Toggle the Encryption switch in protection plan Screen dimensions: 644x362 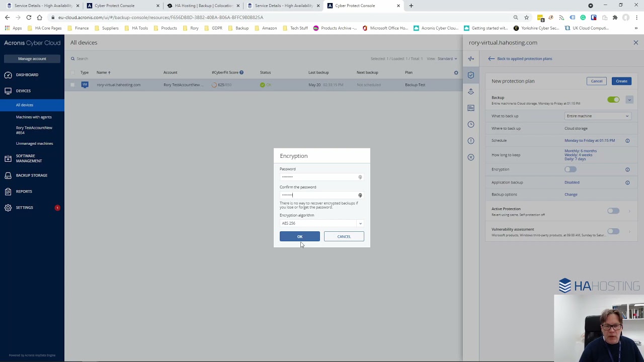[570, 169]
